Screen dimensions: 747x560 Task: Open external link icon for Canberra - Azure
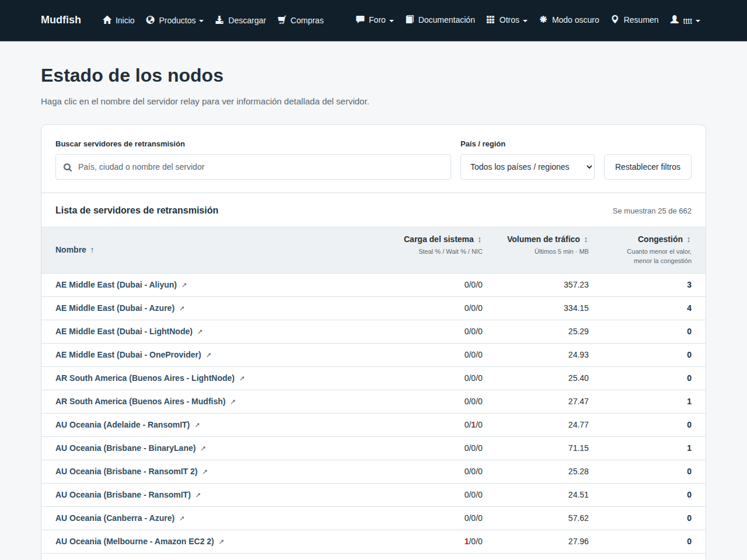coord(182,519)
